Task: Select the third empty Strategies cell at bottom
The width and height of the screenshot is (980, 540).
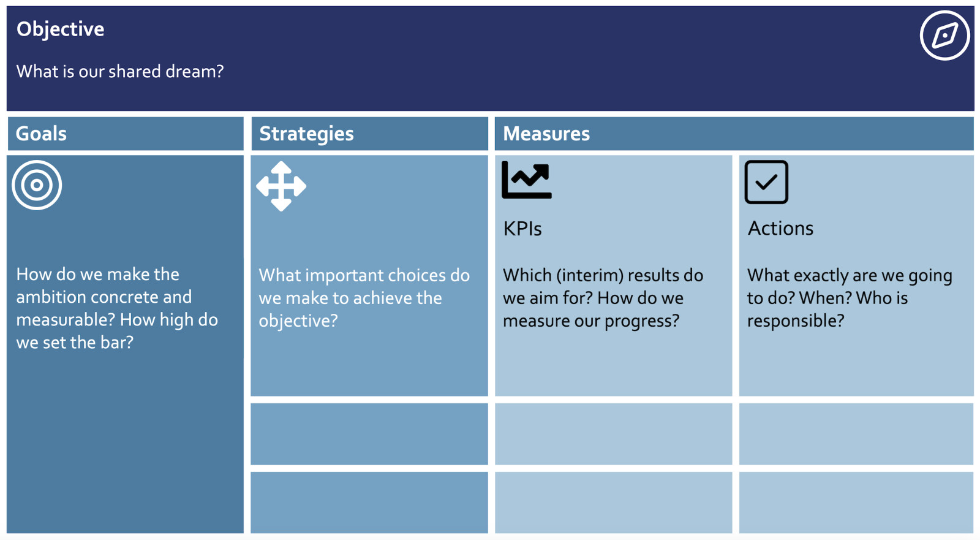Action: pyautogui.click(x=369, y=503)
